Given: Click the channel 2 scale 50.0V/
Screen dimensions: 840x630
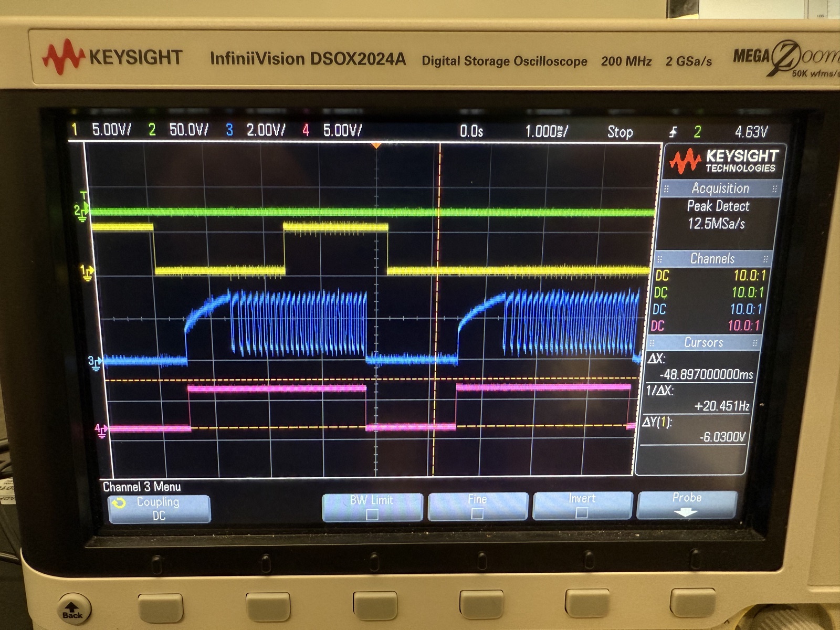Looking at the screenshot, I should (x=188, y=130).
